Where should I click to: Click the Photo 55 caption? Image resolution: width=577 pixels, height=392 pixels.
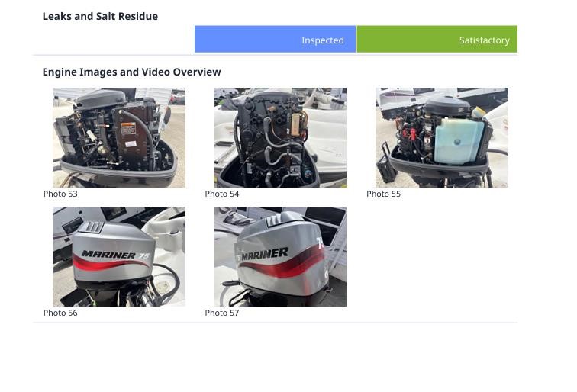pyautogui.click(x=383, y=194)
